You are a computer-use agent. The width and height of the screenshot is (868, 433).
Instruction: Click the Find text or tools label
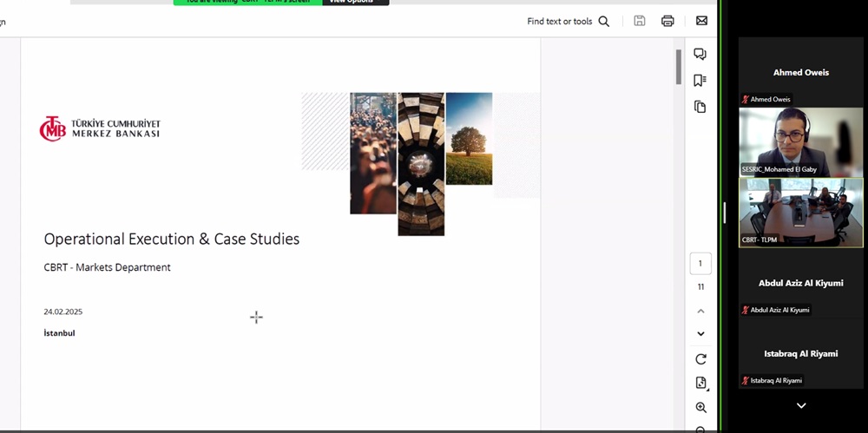[x=559, y=22]
